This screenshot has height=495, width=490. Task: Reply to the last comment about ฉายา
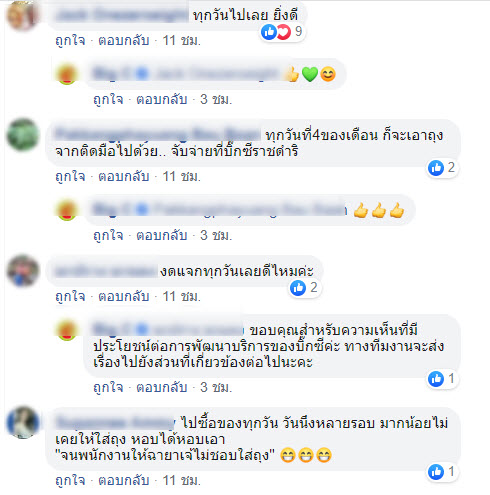pyautogui.click(x=123, y=480)
